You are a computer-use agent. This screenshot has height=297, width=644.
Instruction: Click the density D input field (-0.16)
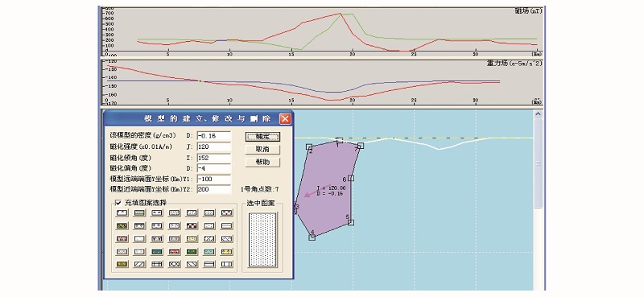(213, 136)
